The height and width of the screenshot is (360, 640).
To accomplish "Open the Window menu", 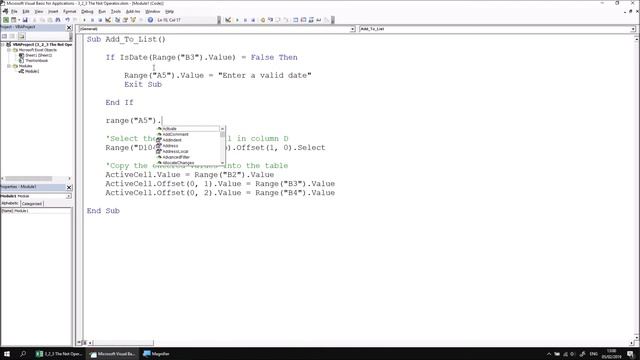I will [153, 11].
